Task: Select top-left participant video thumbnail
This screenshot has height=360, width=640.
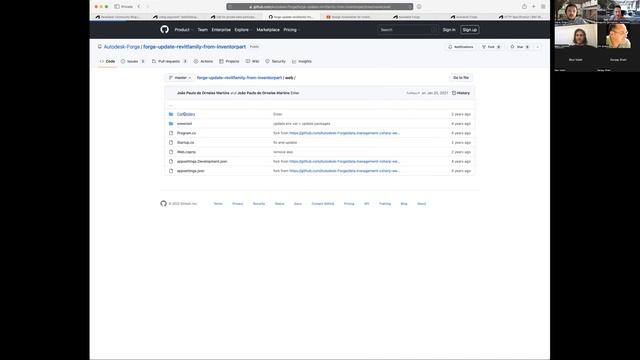Action: [576, 12]
